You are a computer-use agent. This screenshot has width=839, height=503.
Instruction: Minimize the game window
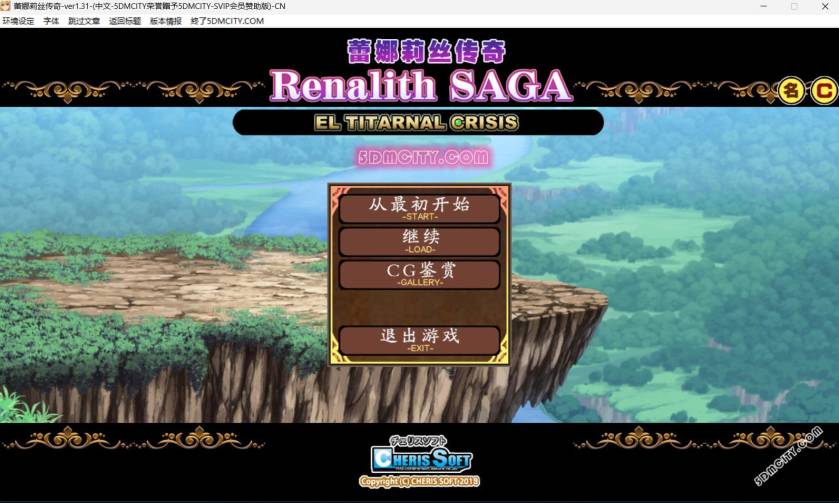764,6
